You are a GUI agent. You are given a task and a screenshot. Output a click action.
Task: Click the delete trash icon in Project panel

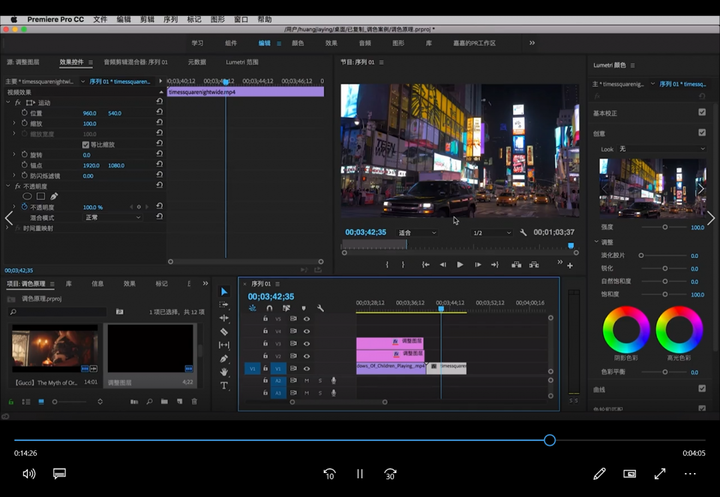(x=196, y=402)
